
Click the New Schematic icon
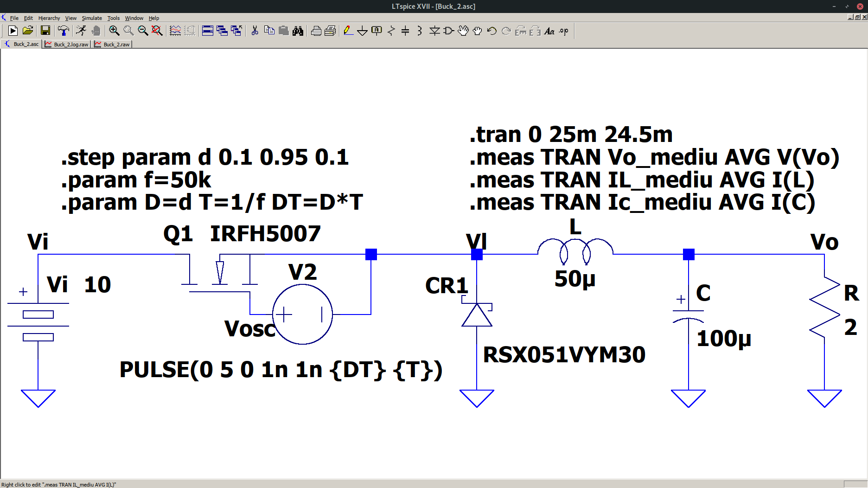(x=13, y=31)
